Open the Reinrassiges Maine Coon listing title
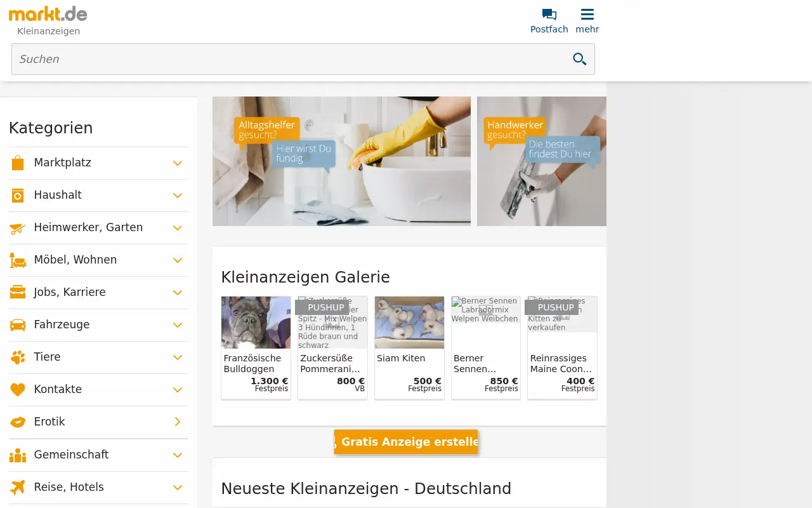Viewport: 812px width, 508px height. click(561, 363)
